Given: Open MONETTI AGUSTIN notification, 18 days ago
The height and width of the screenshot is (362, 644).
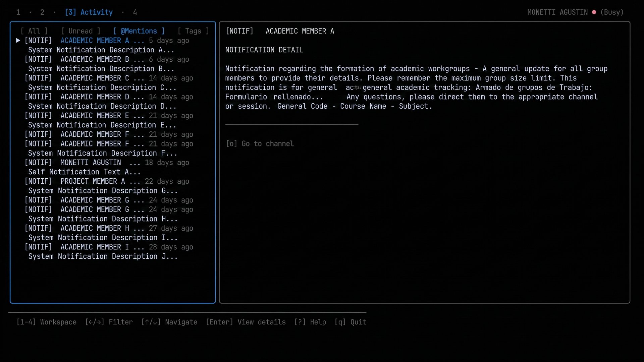Looking at the screenshot, I should click(107, 163).
